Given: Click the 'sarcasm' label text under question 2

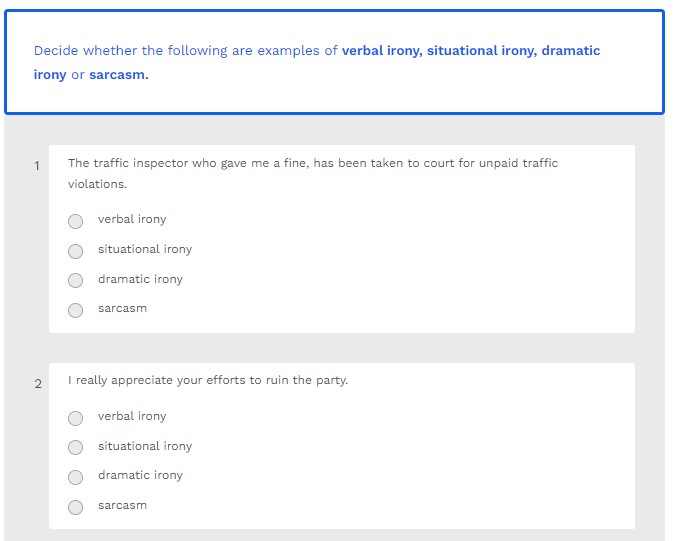Looking at the screenshot, I should pyautogui.click(x=122, y=505).
